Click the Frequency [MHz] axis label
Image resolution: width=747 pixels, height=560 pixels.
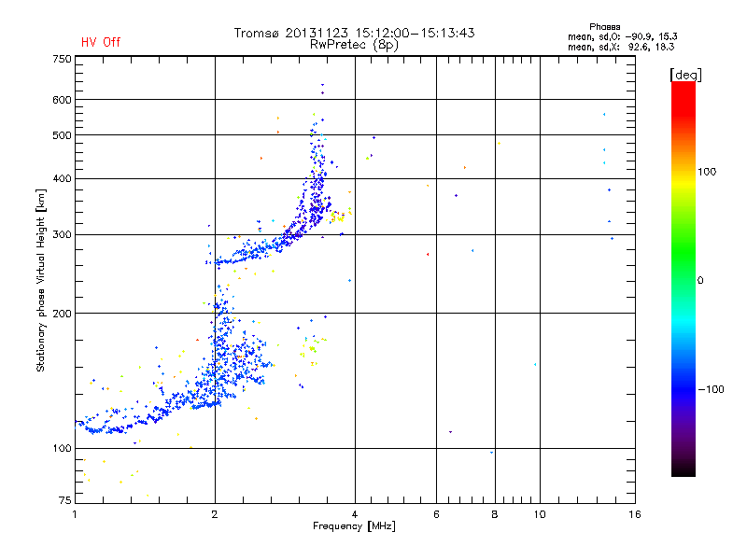(x=354, y=526)
